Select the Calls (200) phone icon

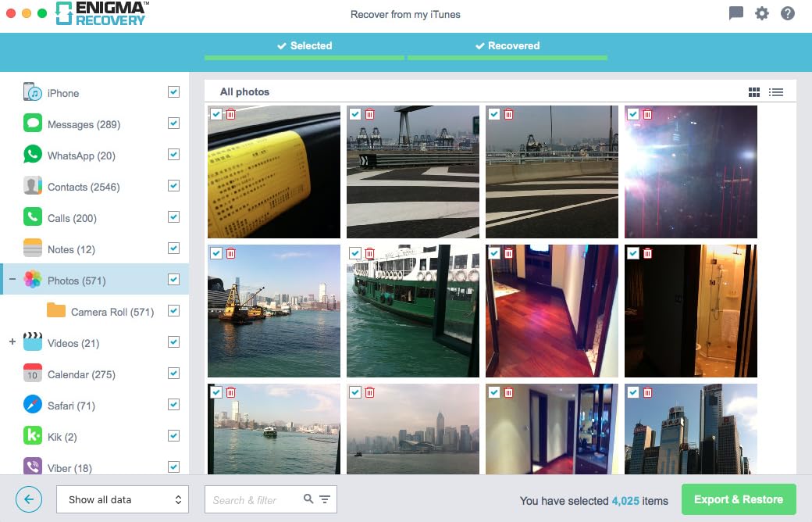pyautogui.click(x=33, y=216)
